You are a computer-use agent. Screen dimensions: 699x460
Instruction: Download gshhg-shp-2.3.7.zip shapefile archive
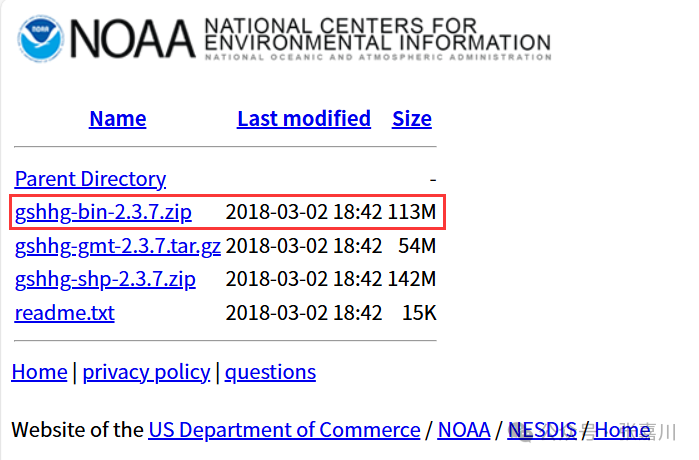(x=105, y=279)
